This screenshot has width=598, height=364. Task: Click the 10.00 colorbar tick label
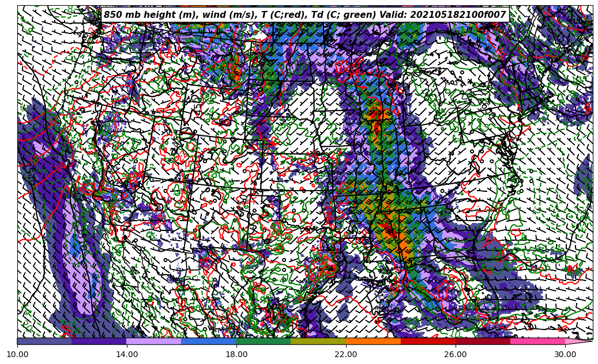click(x=17, y=355)
